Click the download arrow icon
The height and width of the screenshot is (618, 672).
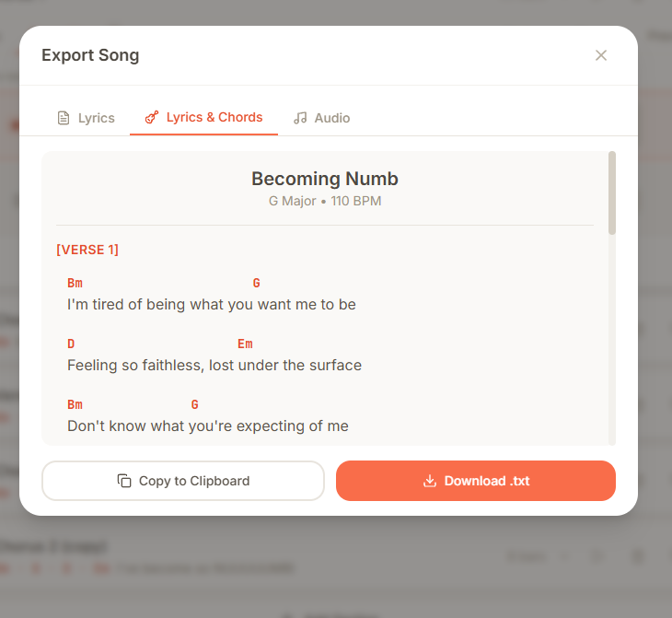[429, 481]
